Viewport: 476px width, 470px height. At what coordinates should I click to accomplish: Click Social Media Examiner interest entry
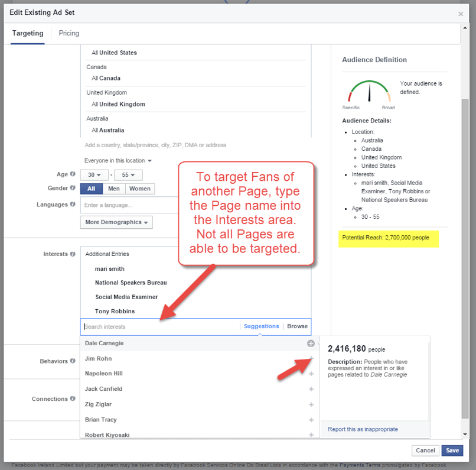[126, 297]
